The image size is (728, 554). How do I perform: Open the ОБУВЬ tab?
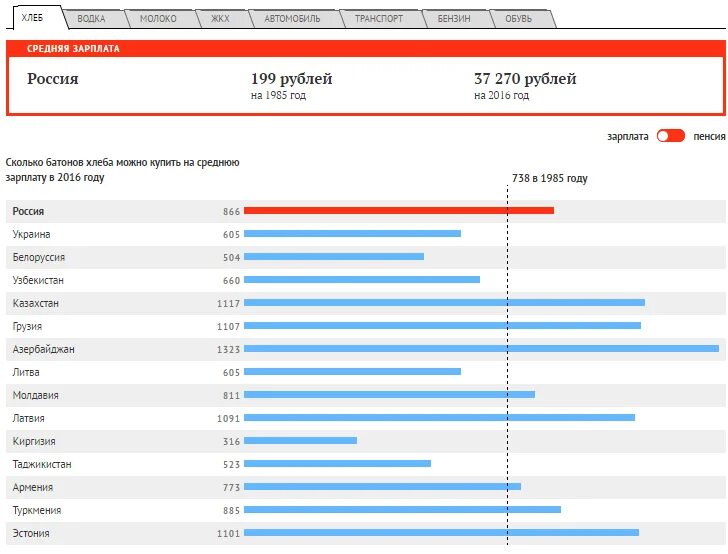pyautogui.click(x=519, y=19)
